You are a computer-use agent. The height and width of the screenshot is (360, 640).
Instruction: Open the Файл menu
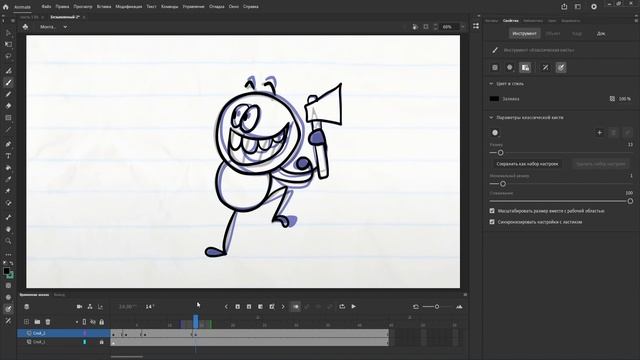point(46,7)
